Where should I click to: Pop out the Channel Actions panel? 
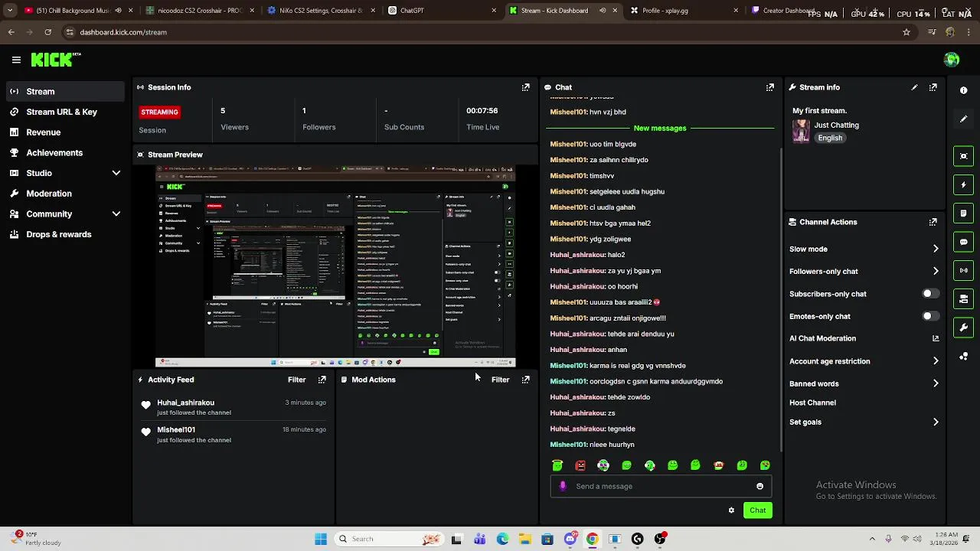[933, 222]
